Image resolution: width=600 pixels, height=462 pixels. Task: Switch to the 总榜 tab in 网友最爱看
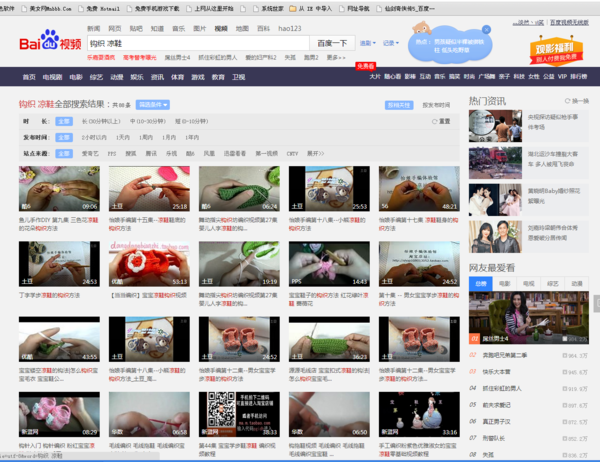[x=481, y=284]
